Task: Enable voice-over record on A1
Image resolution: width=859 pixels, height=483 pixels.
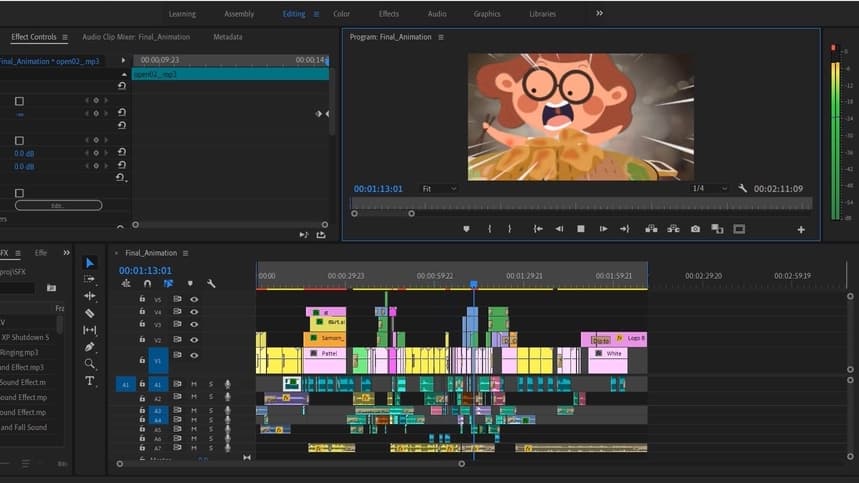Action: (227, 384)
